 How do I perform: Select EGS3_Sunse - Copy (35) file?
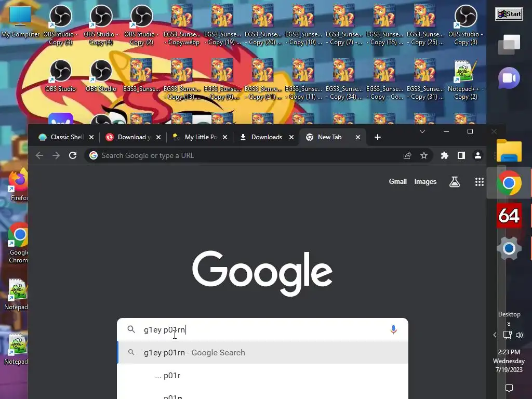pos(384,24)
